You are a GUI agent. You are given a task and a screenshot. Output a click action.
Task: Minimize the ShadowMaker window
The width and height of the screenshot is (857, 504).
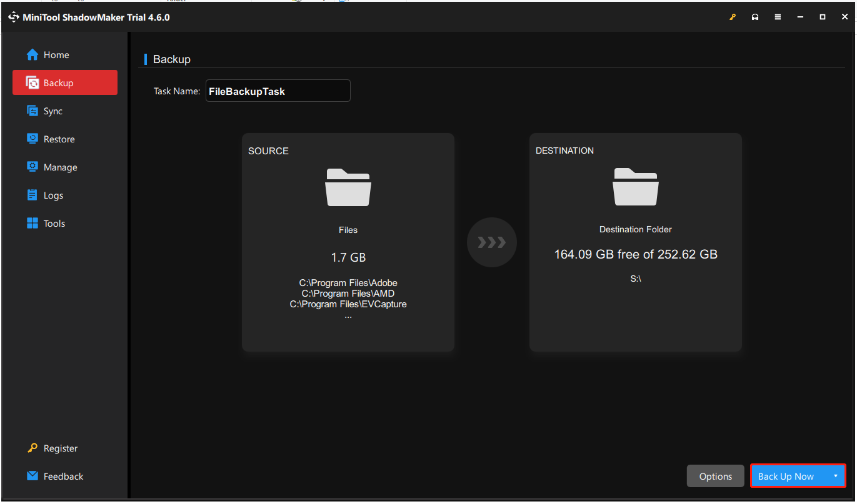coord(800,17)
